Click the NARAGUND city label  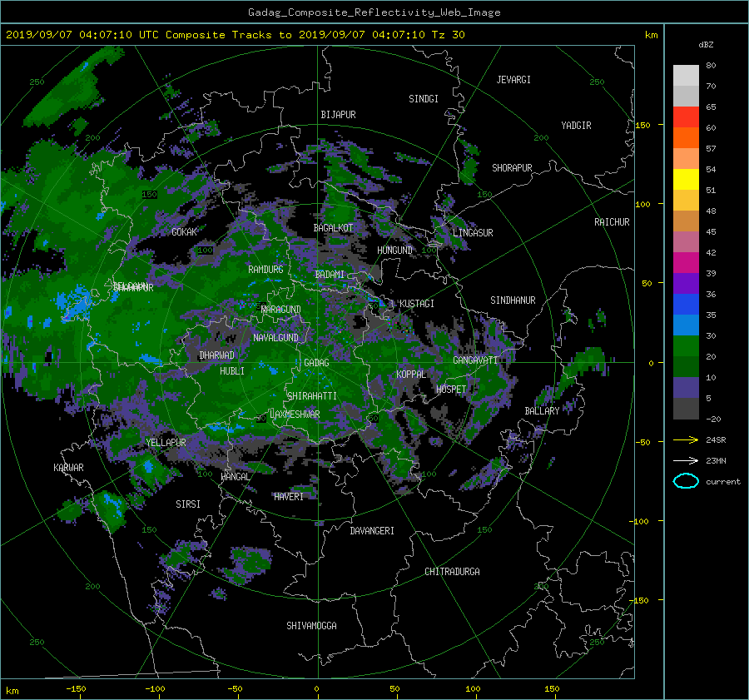click(281, 310)
